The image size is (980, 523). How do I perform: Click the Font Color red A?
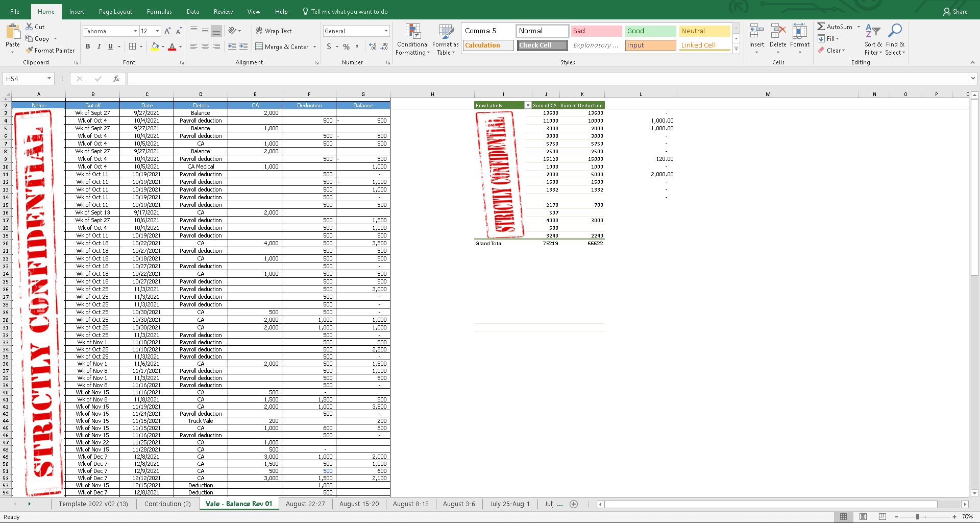coord(172,46)
